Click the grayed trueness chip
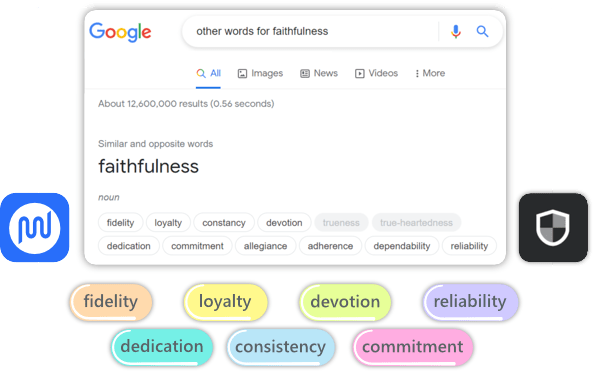Viewport: 593px width, 378px height. tap(341, 223)
